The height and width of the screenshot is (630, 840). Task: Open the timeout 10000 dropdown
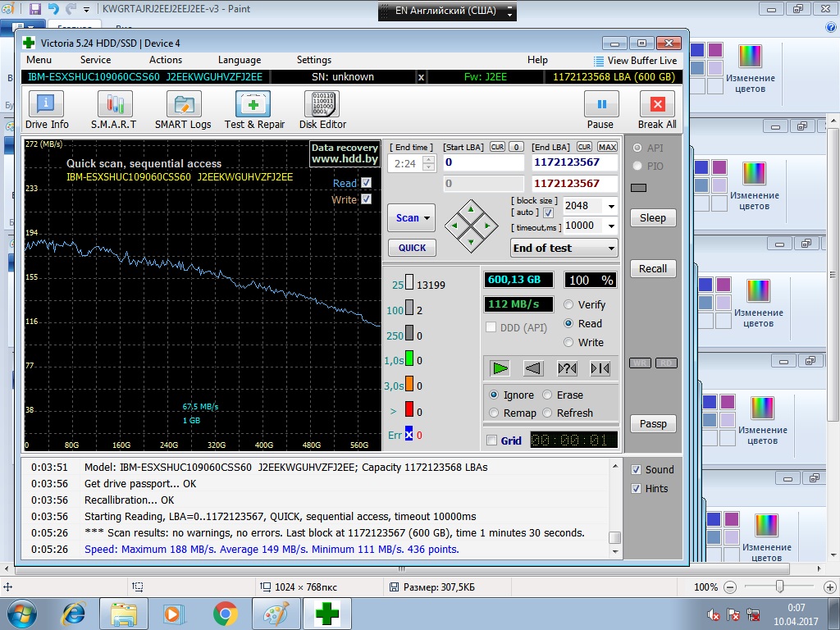click(x=610, y=226)
